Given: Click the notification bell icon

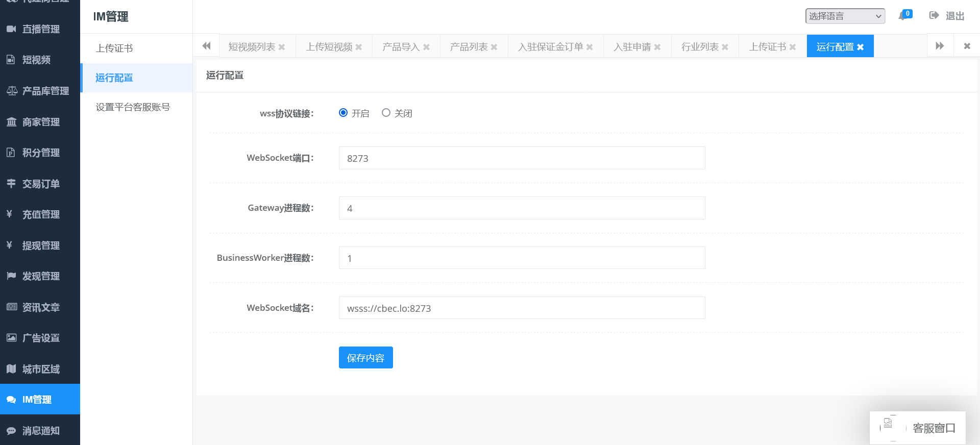Looking at the screenshot, I should pyautogui.click(x=903, y=16).
